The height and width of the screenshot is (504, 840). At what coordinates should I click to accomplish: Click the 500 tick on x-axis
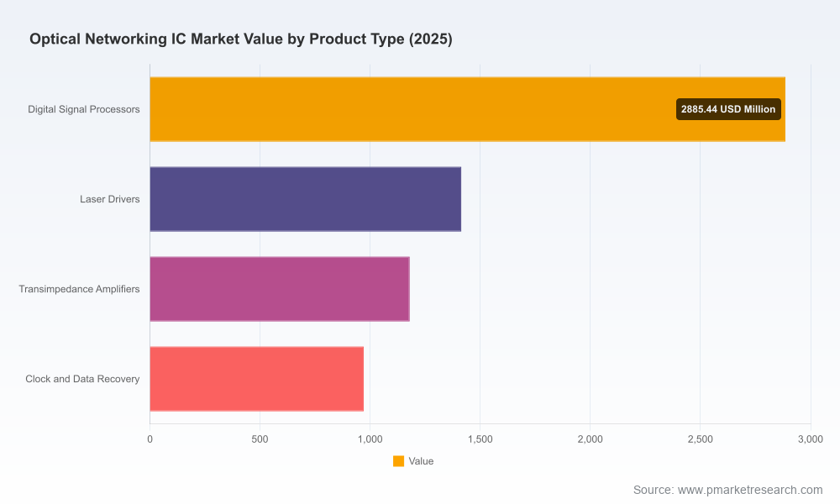pyautogui.click(x=260, y=439)
